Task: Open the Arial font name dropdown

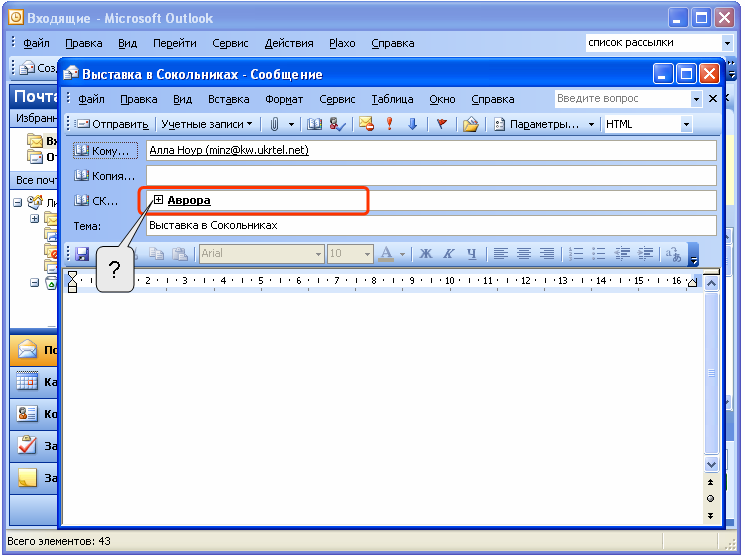Action: point(318,254)
